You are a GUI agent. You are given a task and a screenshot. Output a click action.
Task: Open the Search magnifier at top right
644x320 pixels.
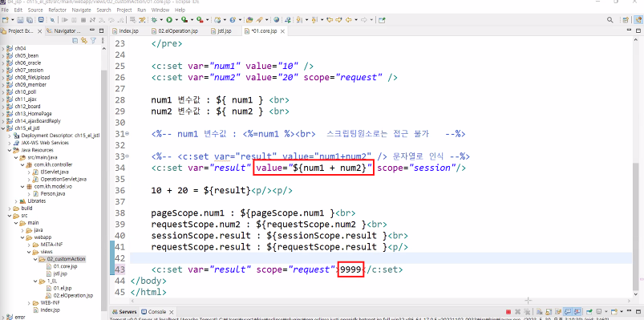[610, 20]
